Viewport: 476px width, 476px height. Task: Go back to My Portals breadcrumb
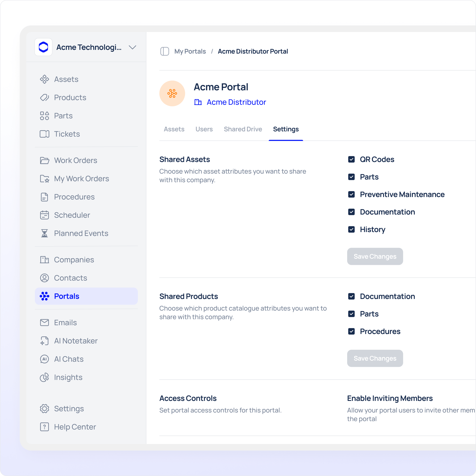point(190,51)
